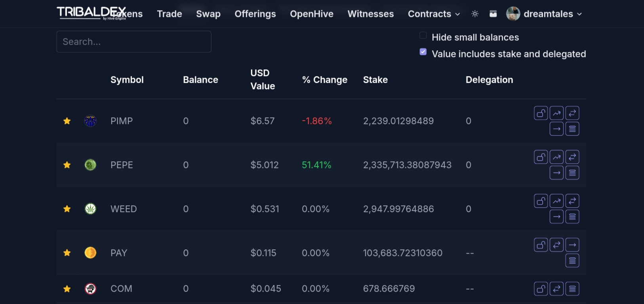Screen dimensions: 644x304
Task: Click the right-arrow transfer icon for PAY
Action: pos(572,245)
